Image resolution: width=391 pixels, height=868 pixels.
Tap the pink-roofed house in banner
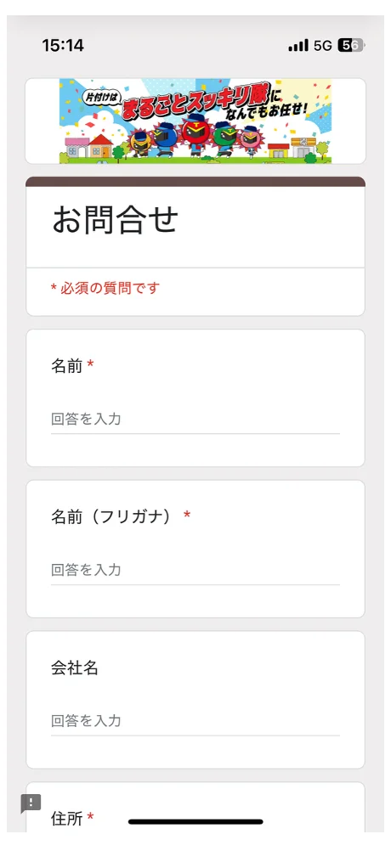point(77,149)
